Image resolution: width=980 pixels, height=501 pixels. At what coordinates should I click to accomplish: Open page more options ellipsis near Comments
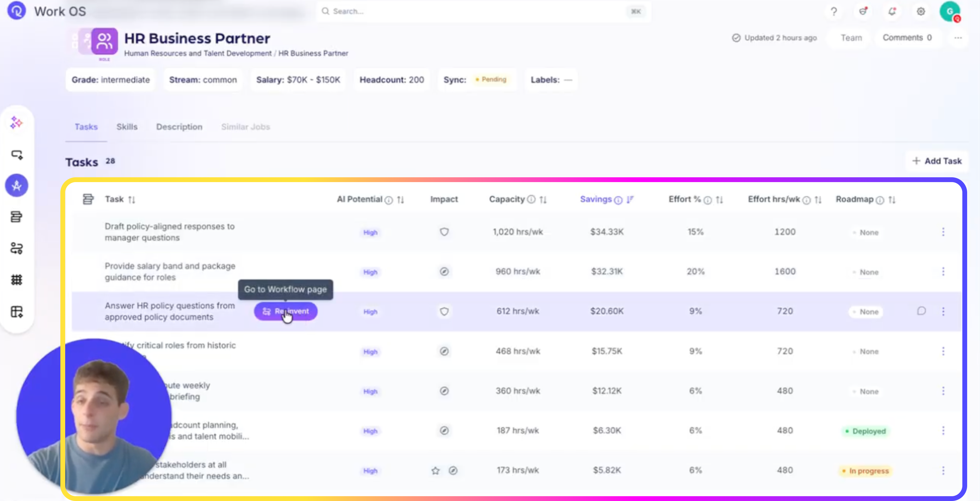[x=958, y=38]
